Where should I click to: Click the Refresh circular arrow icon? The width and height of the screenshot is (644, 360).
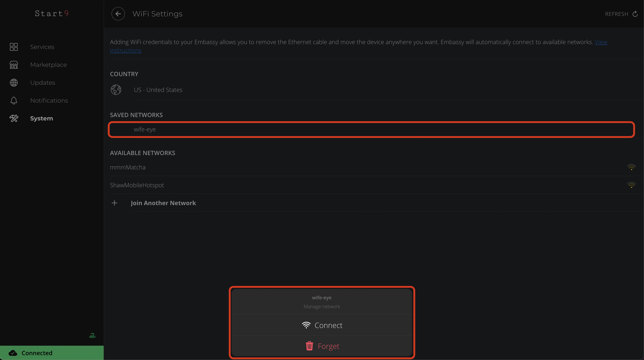point(635,14)
